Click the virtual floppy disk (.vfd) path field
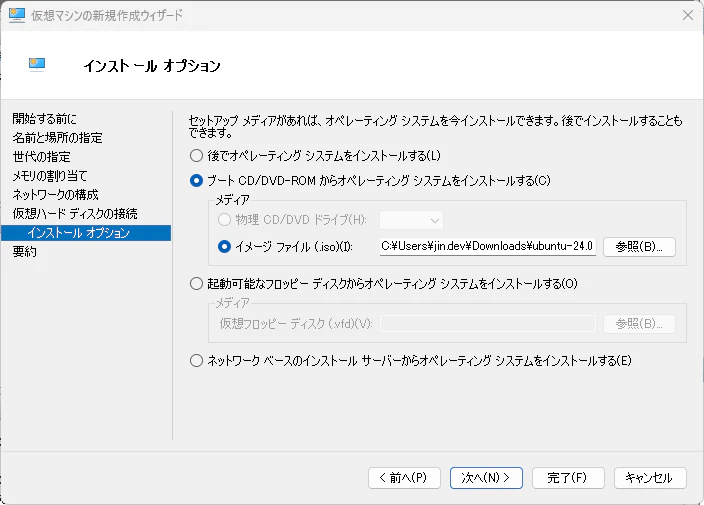This screenshot has width=704, height=505. [488, 324]
